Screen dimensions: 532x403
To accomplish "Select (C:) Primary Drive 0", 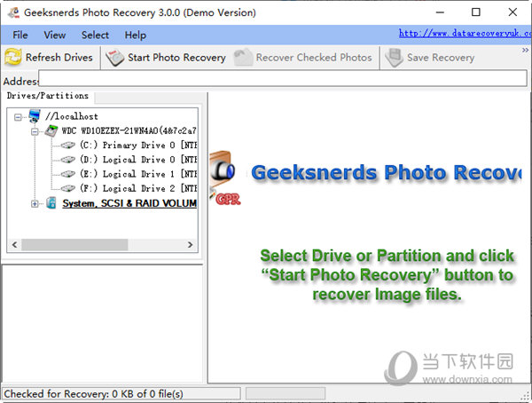I will [138, 146].
